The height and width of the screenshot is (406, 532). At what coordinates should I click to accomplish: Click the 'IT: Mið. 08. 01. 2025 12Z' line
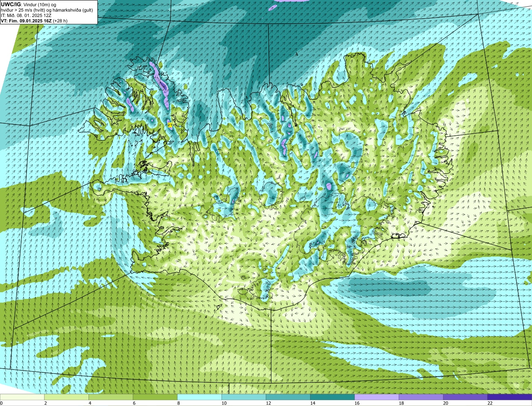26,15
